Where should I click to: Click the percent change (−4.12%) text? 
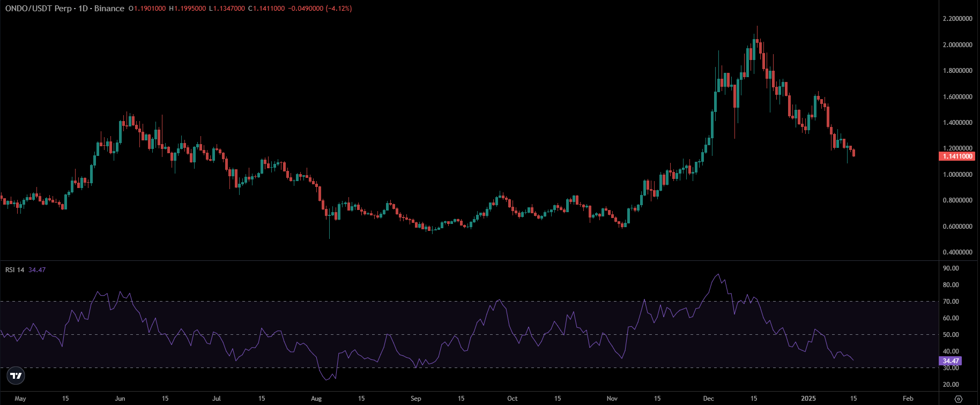[x=339, y=9]
